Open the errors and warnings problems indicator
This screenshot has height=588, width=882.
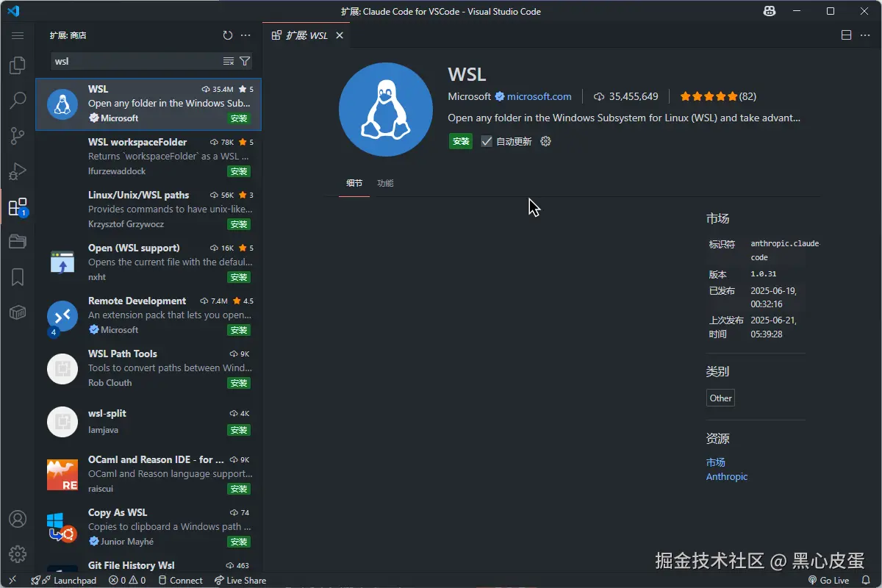pyautogui.click(x=127, y=580)
